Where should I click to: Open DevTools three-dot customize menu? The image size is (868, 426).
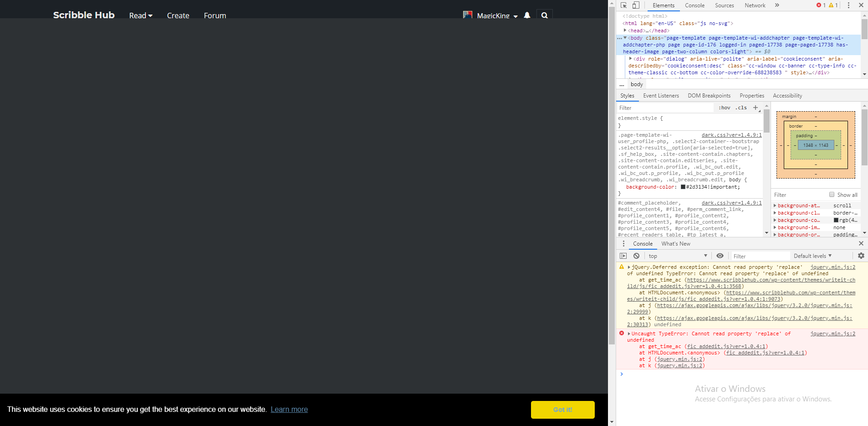tap(848, 5)
